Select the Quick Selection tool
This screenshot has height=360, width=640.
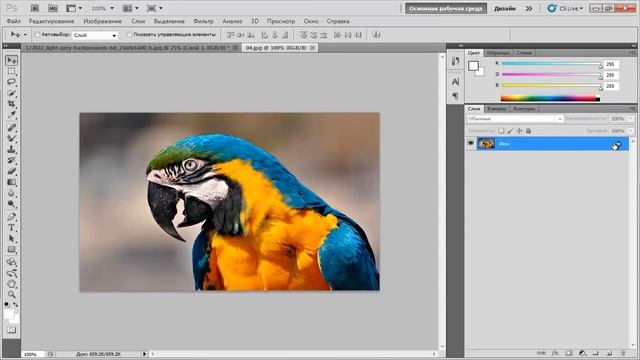click(x=11, y=93)
